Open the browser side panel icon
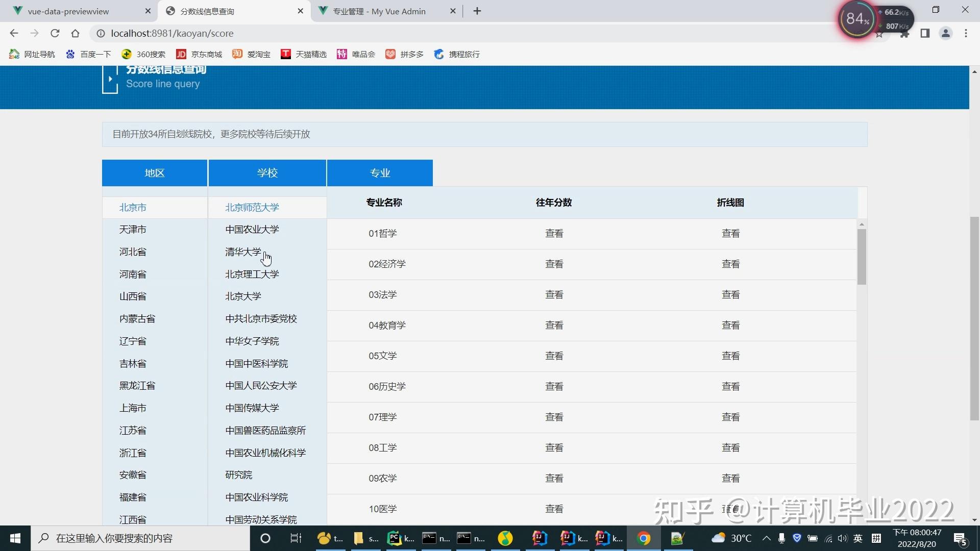The image size is (980, 551). point(925,33)
